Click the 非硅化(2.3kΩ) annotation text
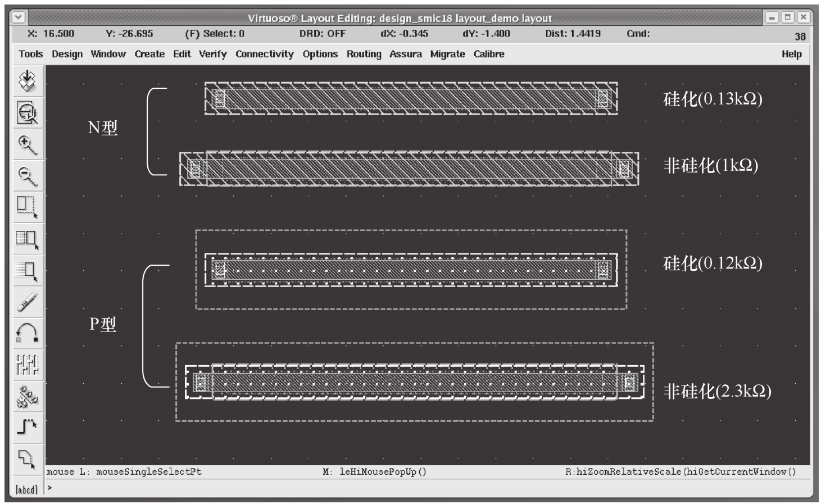Screen dimensions: 821x504 (x=717, y=391)
